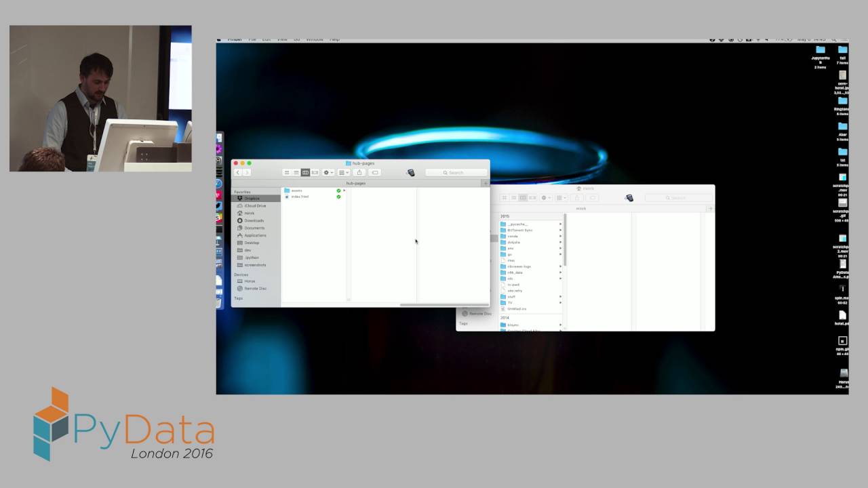Expand the assets folder arrow

pos(344,190)
